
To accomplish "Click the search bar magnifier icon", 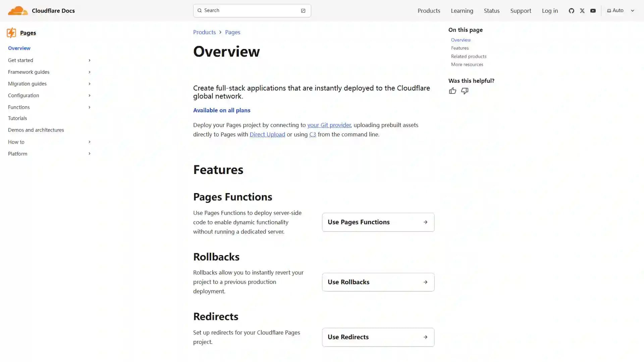I will (x=200, y=11).
